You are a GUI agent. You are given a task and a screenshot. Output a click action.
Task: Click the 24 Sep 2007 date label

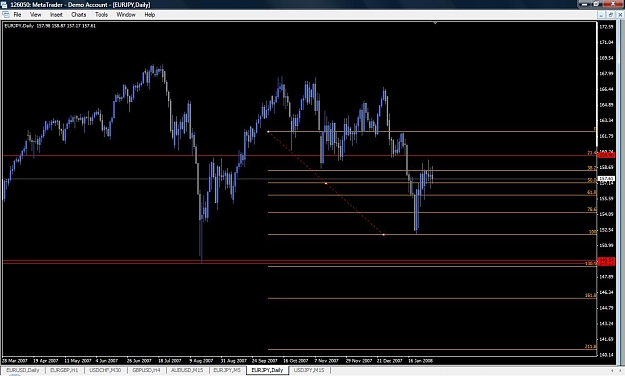coord(265,360)
